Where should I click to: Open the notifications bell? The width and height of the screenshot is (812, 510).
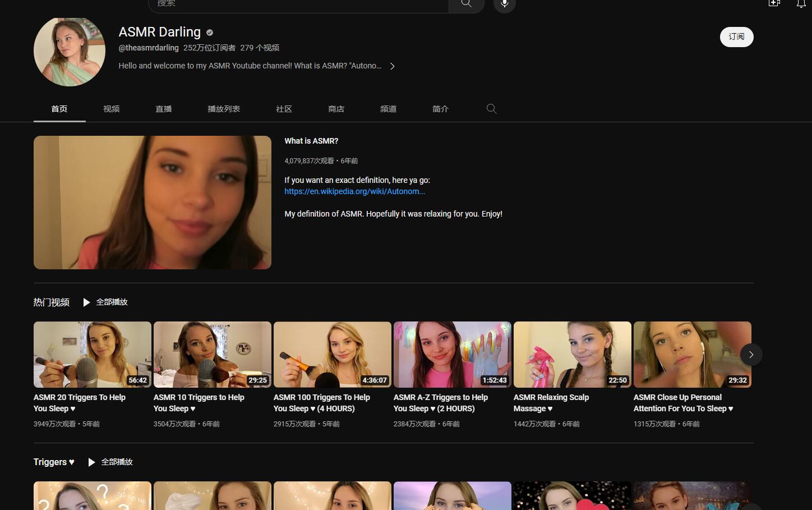tap(801, 3)
